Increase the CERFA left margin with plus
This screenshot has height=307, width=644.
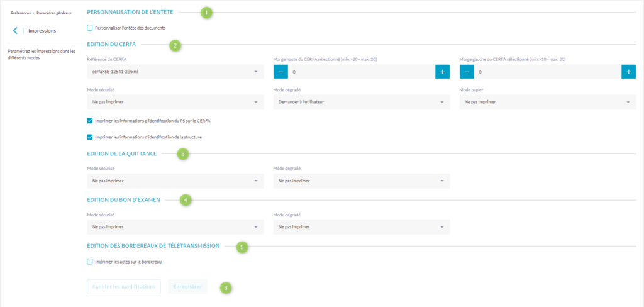coord(628,72)
